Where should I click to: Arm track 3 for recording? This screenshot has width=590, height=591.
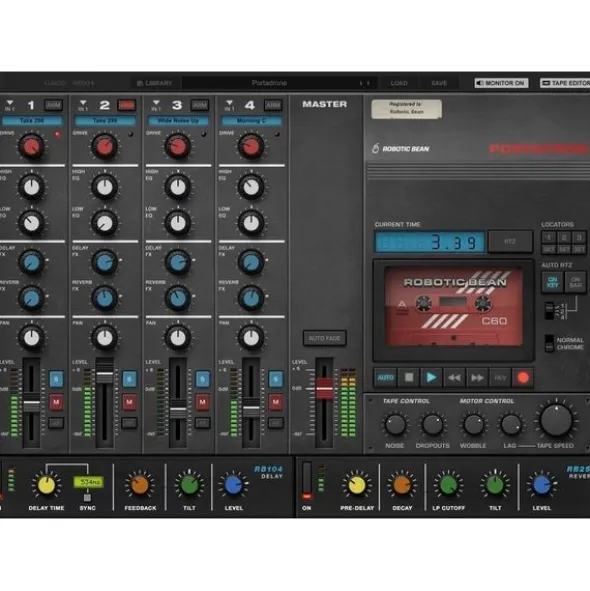click(200, 105)
